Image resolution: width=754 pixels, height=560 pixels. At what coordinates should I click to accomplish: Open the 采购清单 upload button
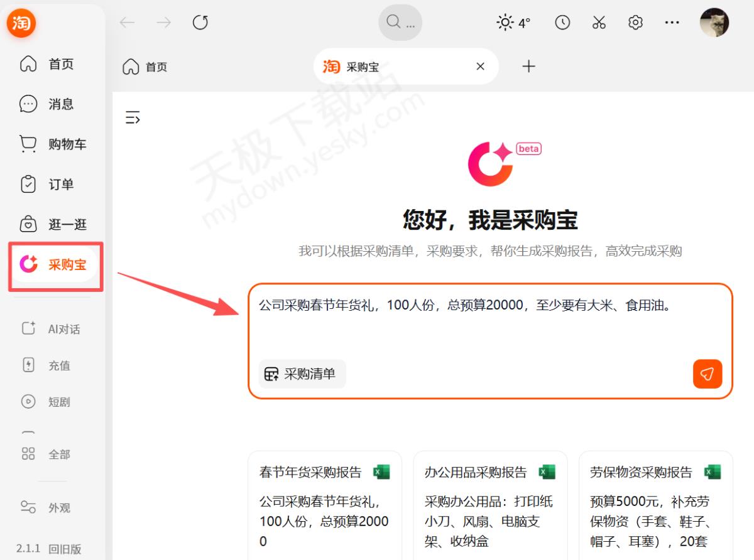tap(302, 374)
